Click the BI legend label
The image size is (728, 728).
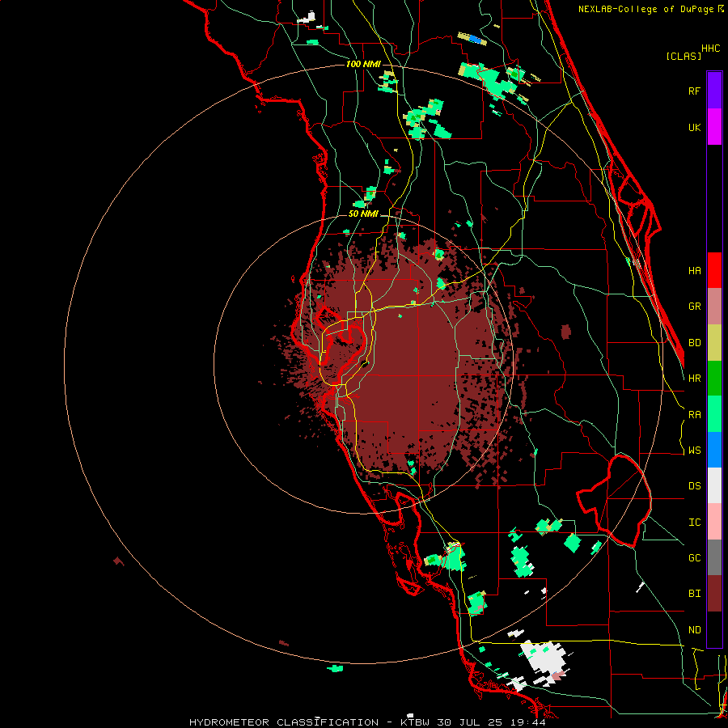pos(694,594)
